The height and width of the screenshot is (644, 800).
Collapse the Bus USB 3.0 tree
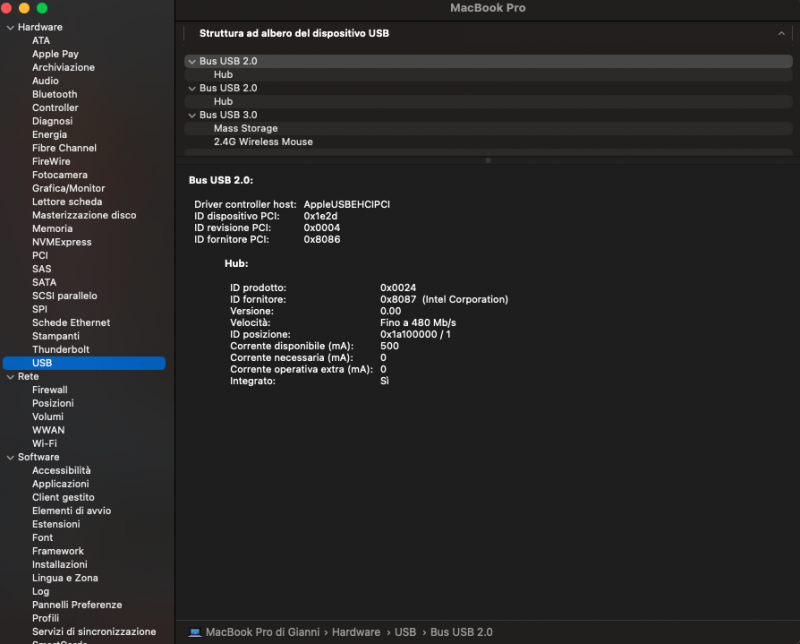coord(191,115)
